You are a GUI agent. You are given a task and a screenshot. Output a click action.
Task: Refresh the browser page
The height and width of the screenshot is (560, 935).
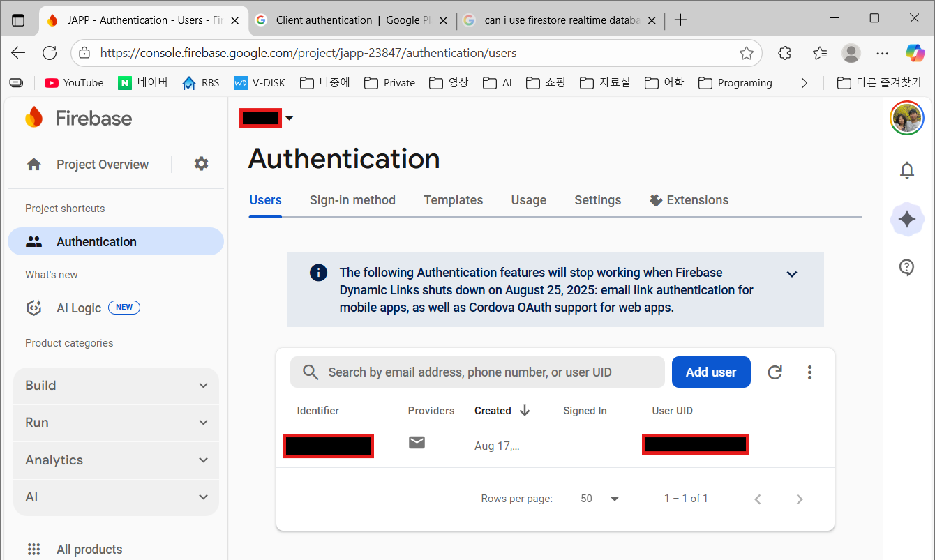pyautogui.click(x=50, y=53)
